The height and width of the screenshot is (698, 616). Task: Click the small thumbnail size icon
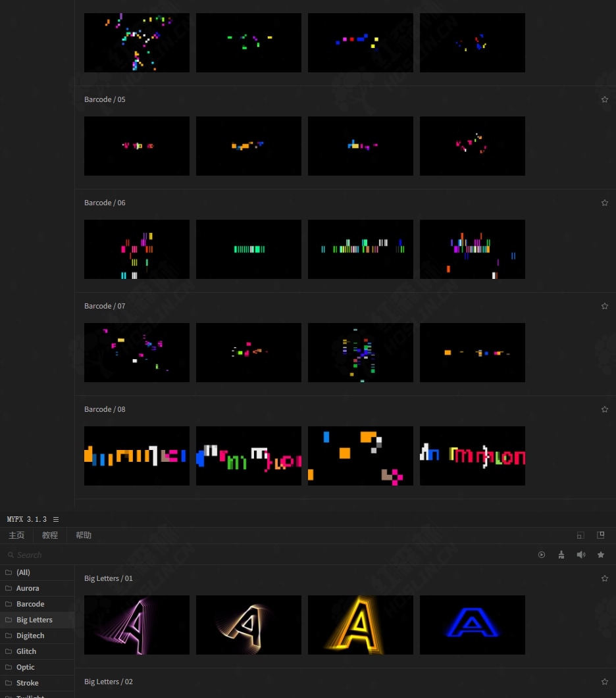[x=580, y=535]
